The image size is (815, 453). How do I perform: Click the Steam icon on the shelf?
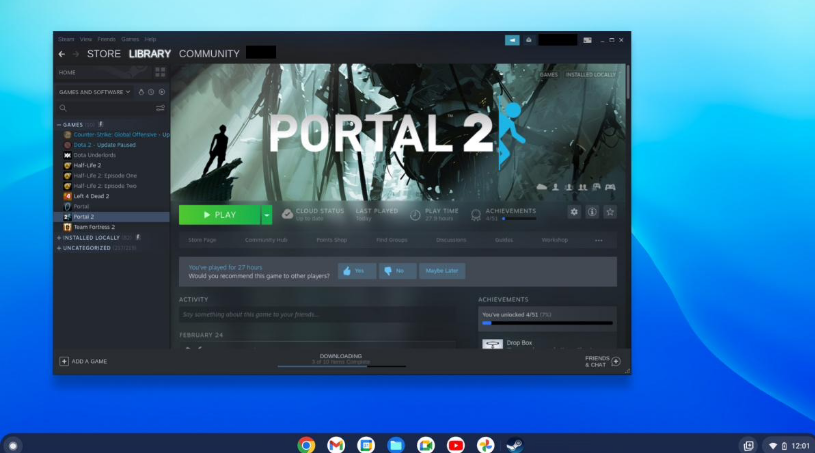coord(515,445)
